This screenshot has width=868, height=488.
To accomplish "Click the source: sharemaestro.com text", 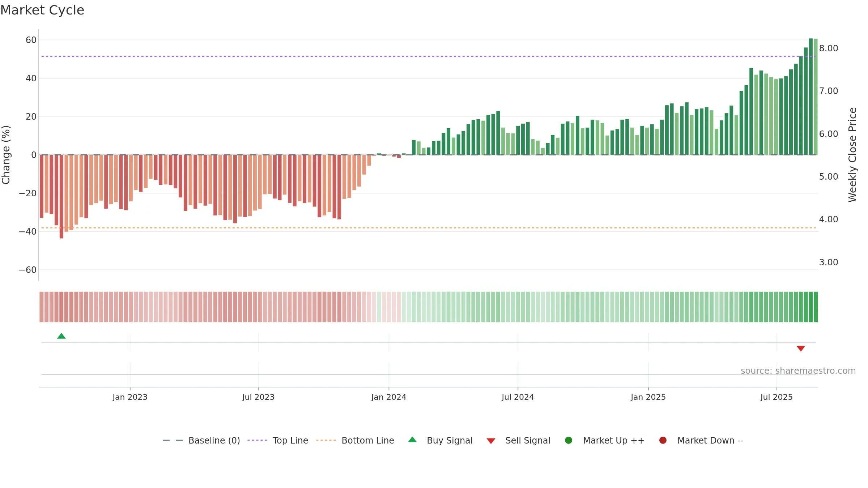I will click(798, 371).
